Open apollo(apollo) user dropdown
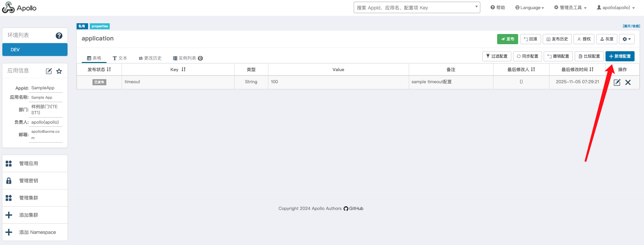Screen dimensions: 644x245 (x=616, y=7)
